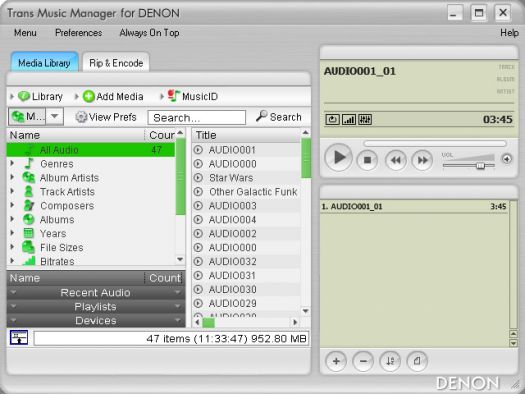Click the round button beside the volume slider
525x394 pixels.
coord(507,159)
